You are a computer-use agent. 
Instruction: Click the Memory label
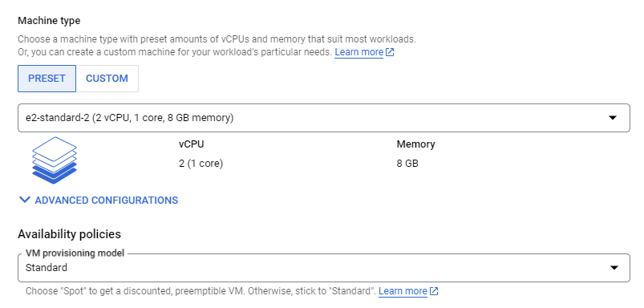(415, 144)
